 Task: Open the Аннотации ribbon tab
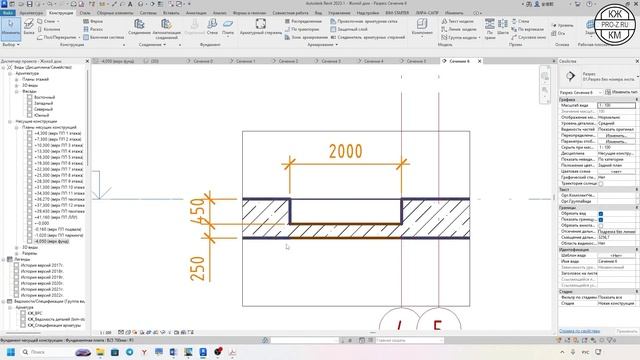click(196, 13)
